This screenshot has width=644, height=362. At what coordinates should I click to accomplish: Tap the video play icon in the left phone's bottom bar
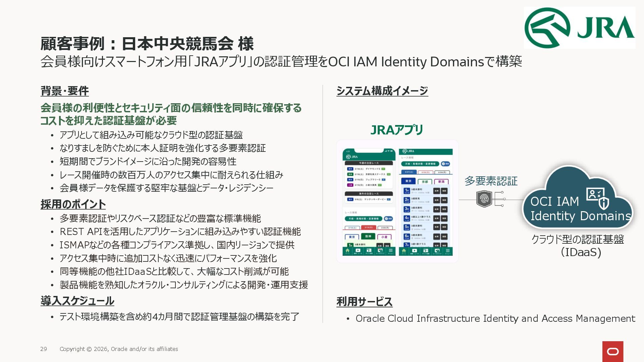click(358, 251)
